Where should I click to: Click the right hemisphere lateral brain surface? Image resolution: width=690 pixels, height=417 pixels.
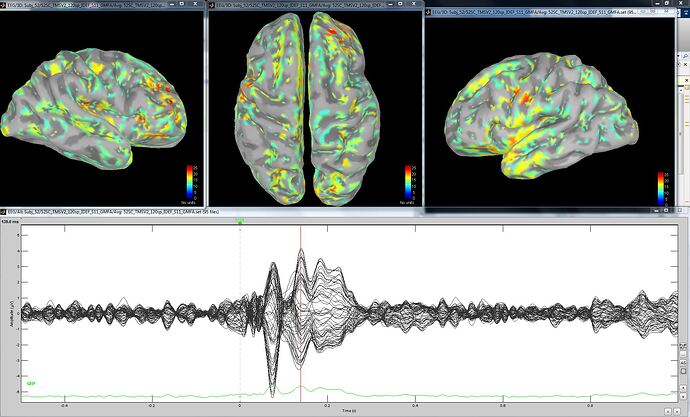coord(541,117)
